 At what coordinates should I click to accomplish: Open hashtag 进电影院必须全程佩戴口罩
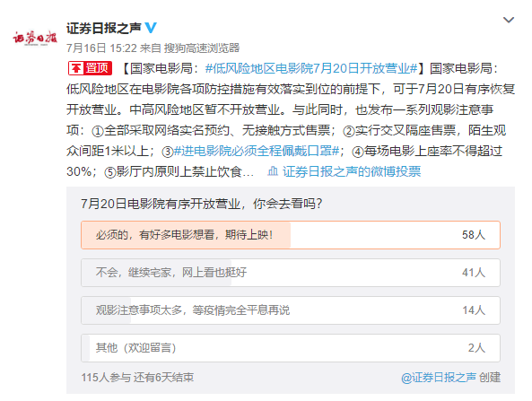click(257, 151)
